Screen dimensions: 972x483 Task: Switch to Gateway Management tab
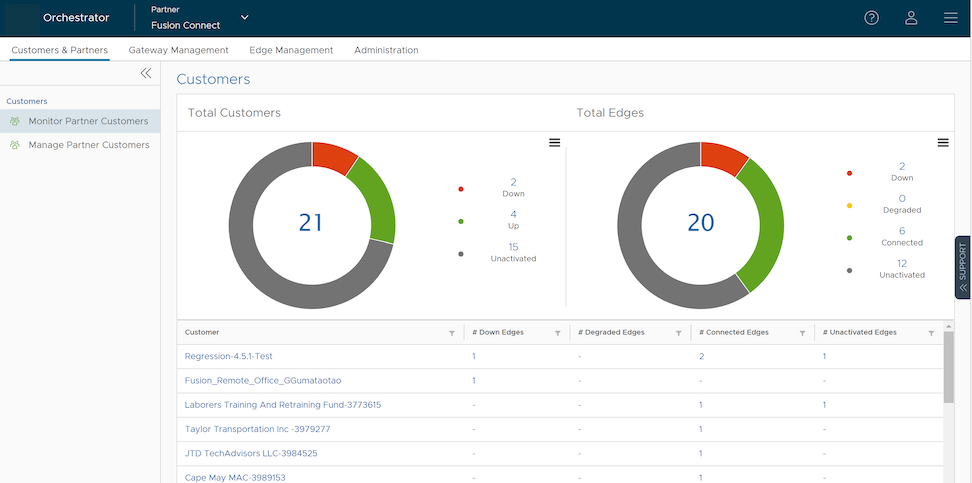tap(178, 50)
